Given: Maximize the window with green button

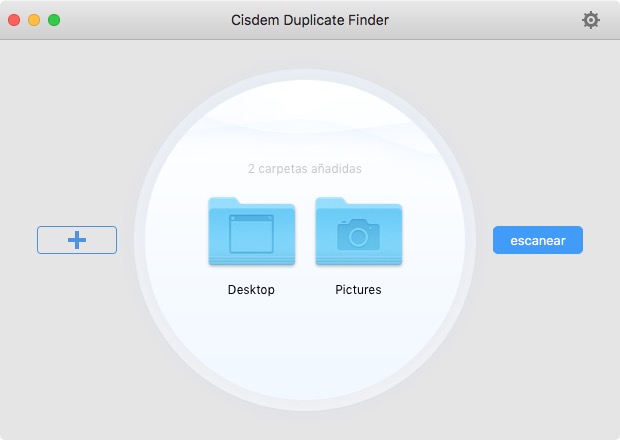Looking at the screenshot, I should 54,20.
